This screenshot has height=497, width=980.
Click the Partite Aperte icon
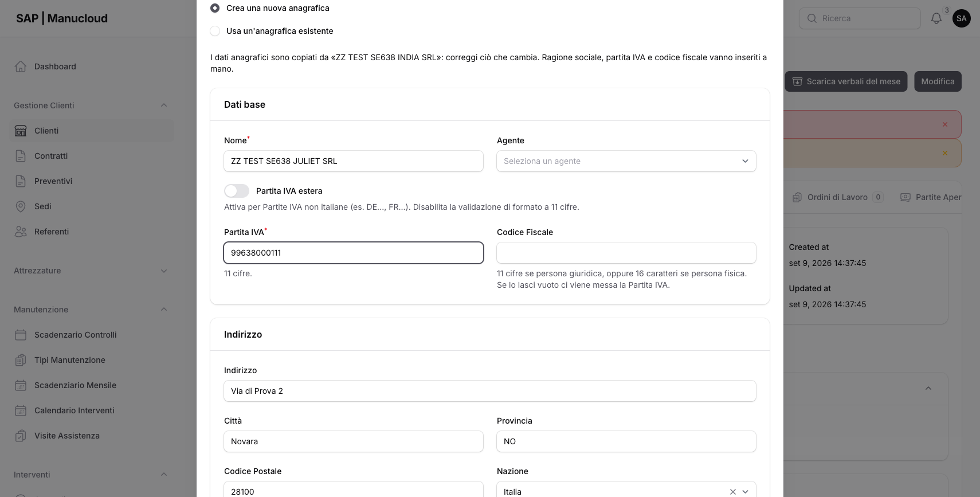(x=905, y=197)
